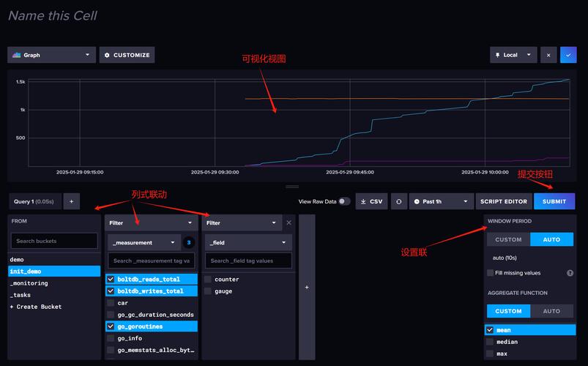Screen dimensions: 588x366
Task: Add a new query with the plus button
Action: (x=71, y=201)
